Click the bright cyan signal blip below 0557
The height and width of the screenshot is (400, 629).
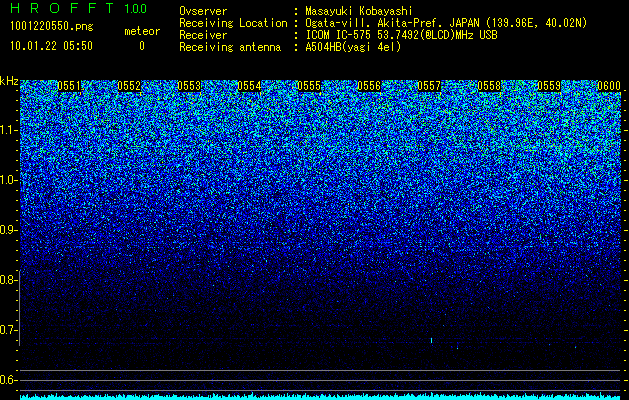pyautogui.click(x=432, y=341)
